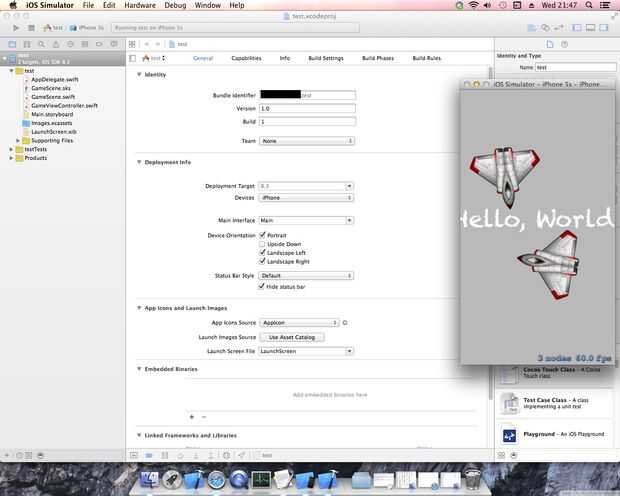Select GameScene.swift in the navigator
The height and width of the screenshot is (496, 620).
click(x=53, y=97)
